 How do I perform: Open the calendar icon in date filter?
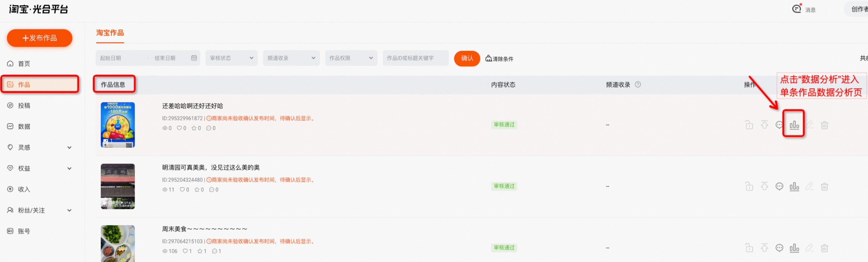(194, 58)
